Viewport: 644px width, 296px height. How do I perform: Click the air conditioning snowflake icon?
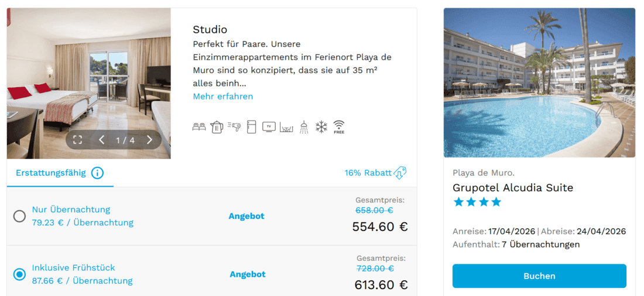(x=321, y=127)
